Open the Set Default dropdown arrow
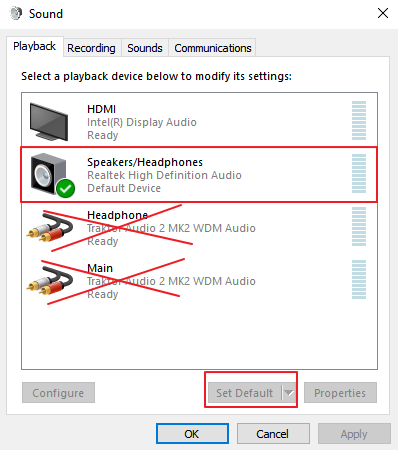 coord(289,393)
